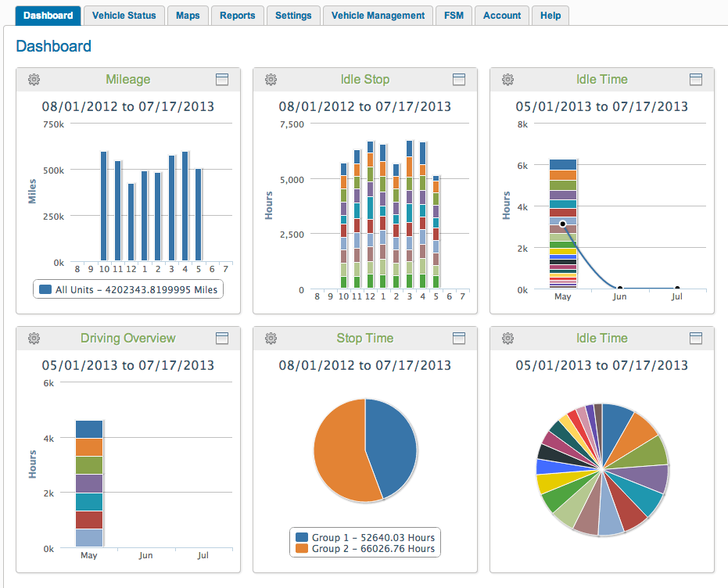
Task: Toggle All Units legend entry in Mileage
Action: 128,289
